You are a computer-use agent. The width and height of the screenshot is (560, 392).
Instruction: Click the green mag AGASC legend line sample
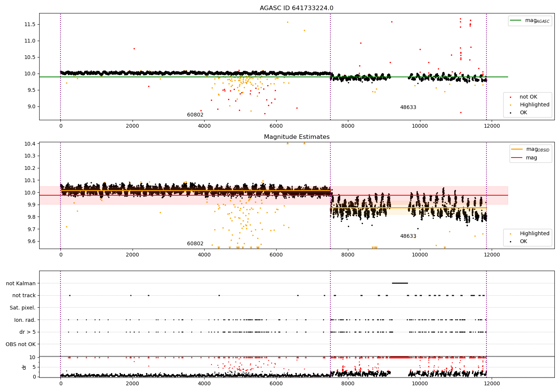(x=516, y=21)
